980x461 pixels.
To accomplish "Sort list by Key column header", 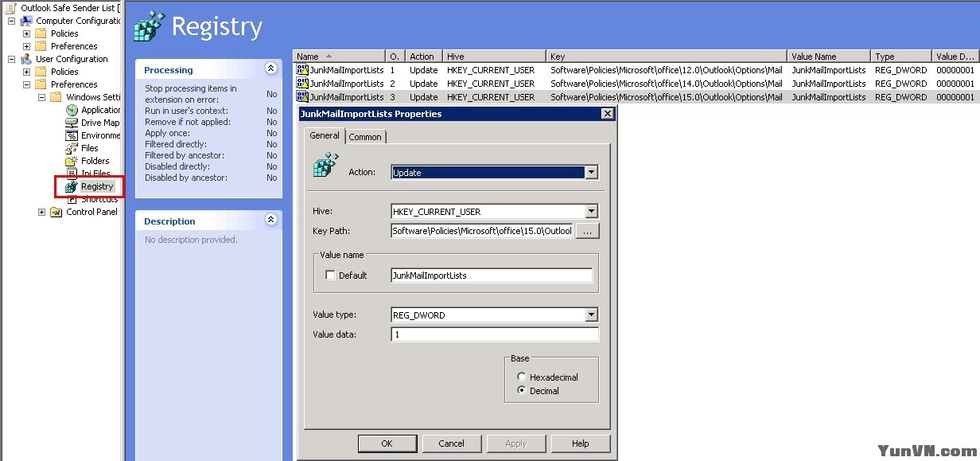I will coord(667,57).
